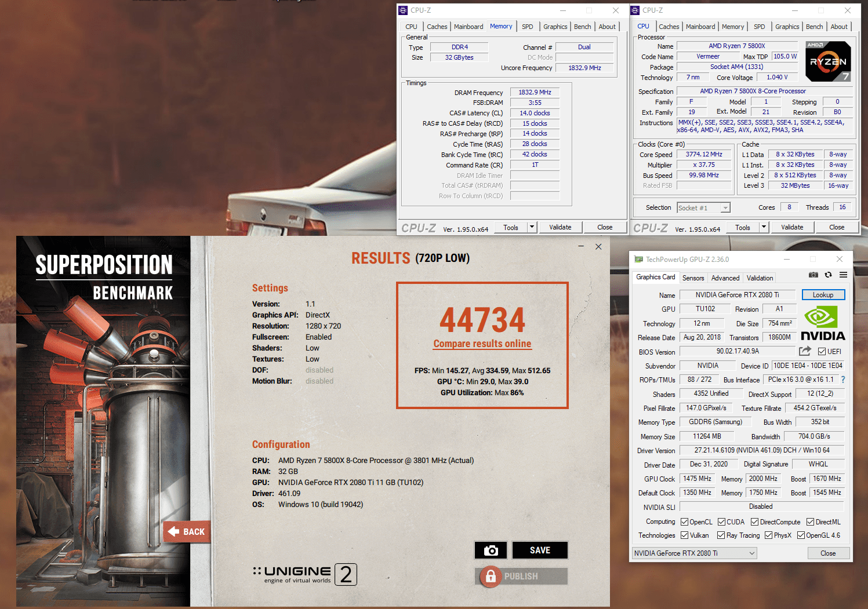The width and height of the screenshot is (868, 609).
Task: Click the bus interface question mark
Action: click(843, 380)
